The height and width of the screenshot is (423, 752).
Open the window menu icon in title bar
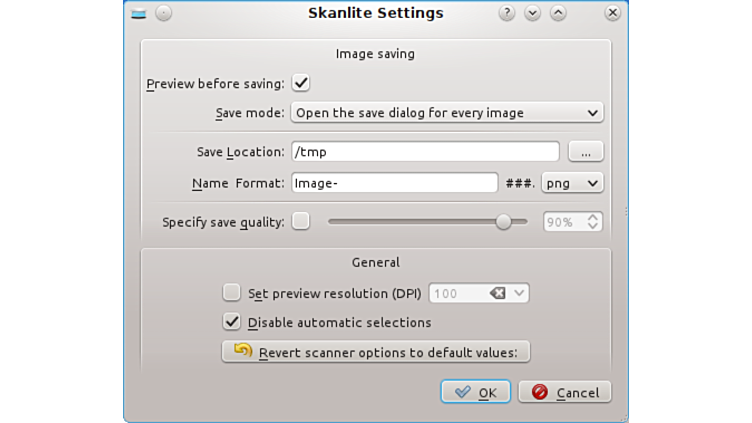click(x=138, y=14)
